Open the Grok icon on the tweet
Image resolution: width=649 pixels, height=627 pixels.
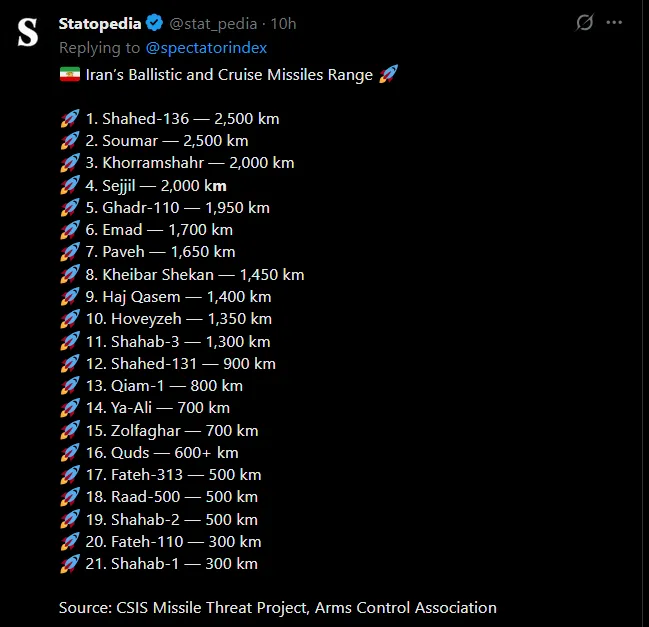(x=584, y=23)
